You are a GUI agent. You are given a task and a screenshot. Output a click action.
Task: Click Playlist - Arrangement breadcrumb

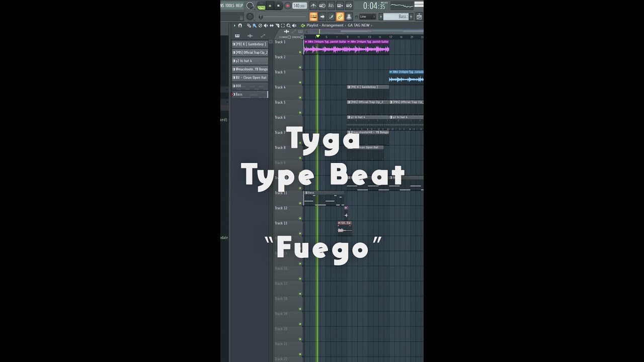[x=325, y=25]
